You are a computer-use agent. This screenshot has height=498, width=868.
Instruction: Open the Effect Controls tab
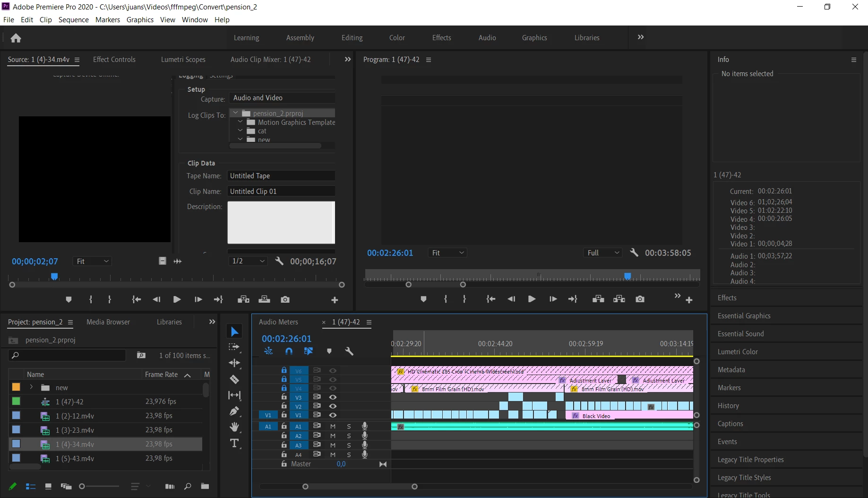pyautogui.click(x=114, y=60)
